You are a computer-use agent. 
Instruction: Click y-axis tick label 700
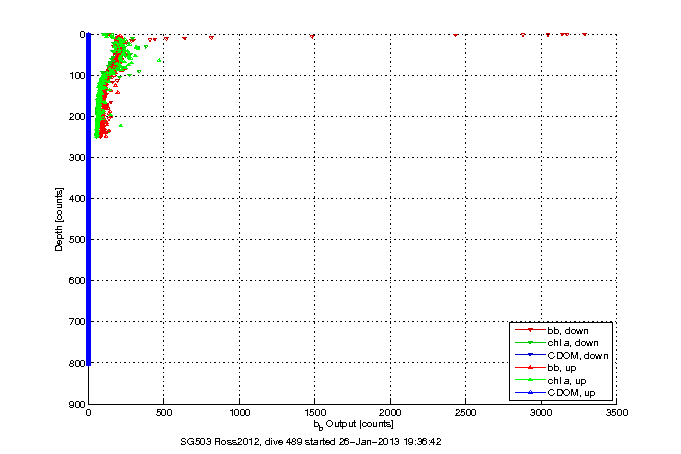click(76, 321)
